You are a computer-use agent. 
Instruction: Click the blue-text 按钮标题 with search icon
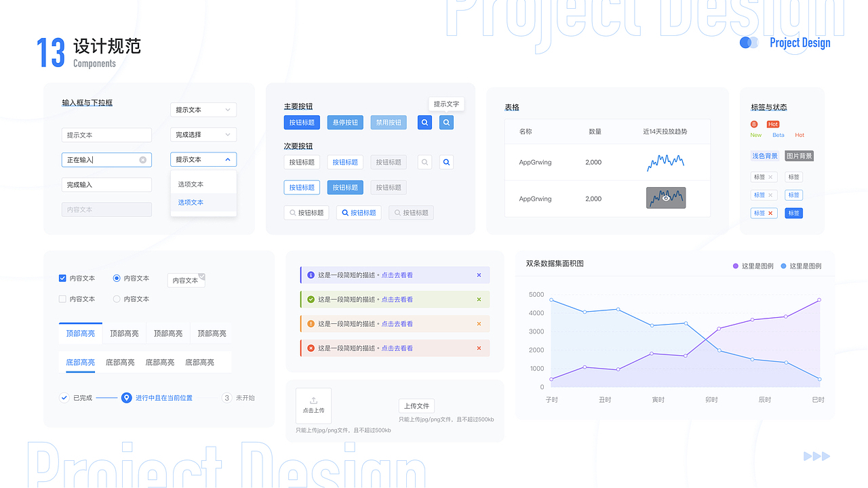point(359,213)
